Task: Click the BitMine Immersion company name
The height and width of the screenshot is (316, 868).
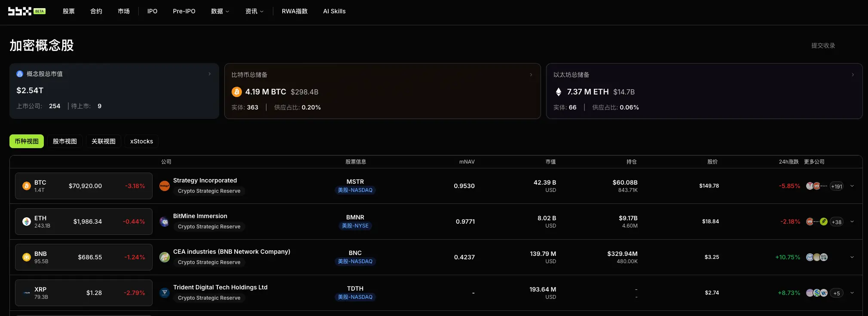Action: click(x=200, y=216)
